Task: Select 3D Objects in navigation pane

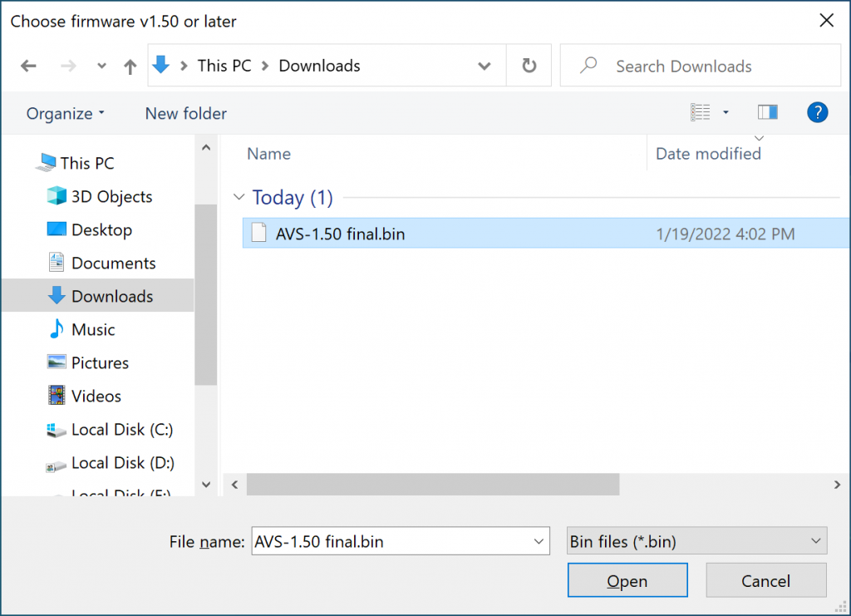Action: coord(111,197)
